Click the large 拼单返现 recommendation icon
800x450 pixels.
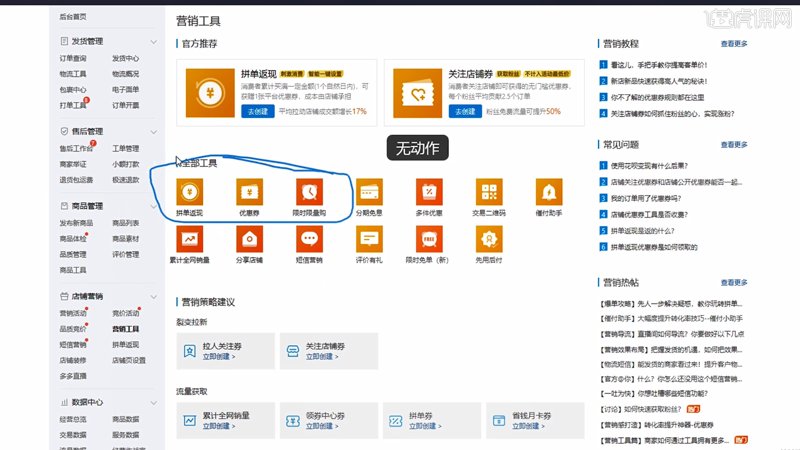pyautogui.click(x=210, y=93)
